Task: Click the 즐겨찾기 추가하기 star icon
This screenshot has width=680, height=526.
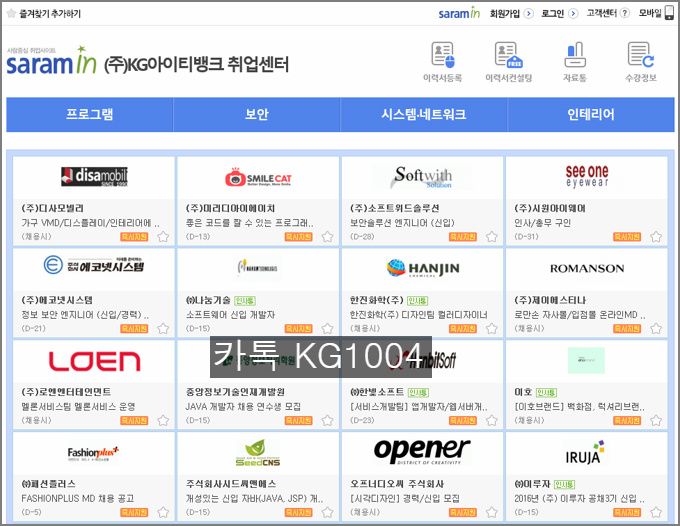Action: point(12,13)
